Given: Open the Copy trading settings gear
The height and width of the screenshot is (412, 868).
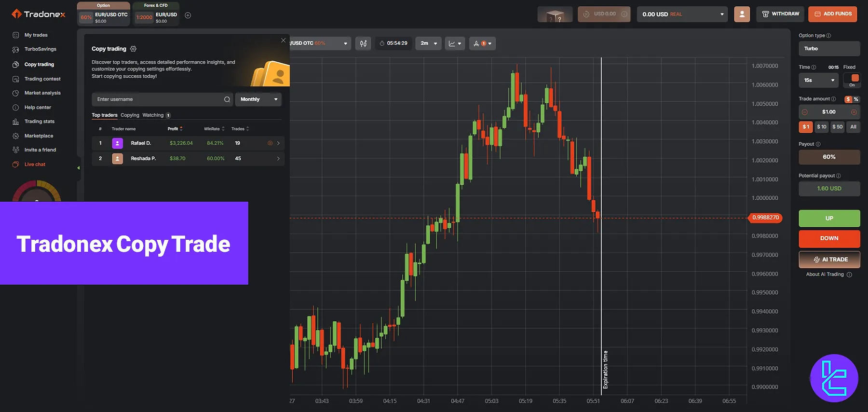Looking at the screenshot, I should 134,49.
